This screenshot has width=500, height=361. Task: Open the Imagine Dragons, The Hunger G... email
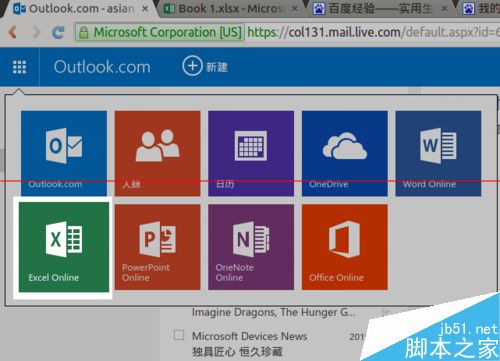coord(273,312)
